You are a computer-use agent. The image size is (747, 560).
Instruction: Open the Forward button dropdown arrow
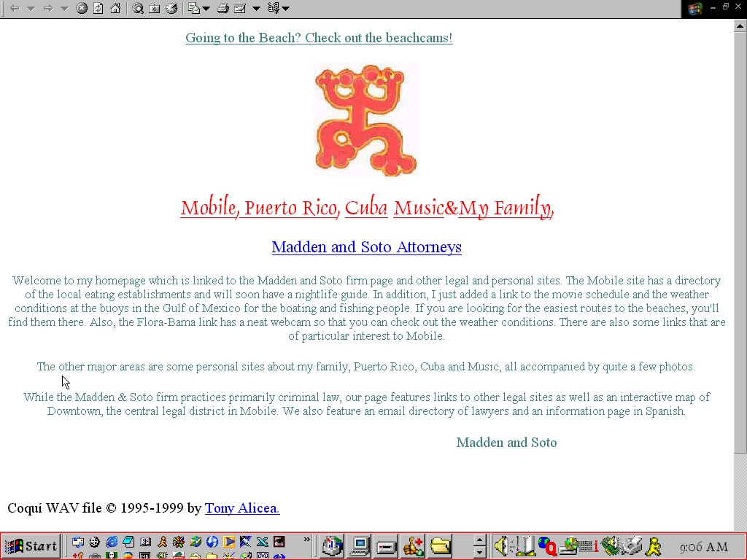[x=63, y=9]
